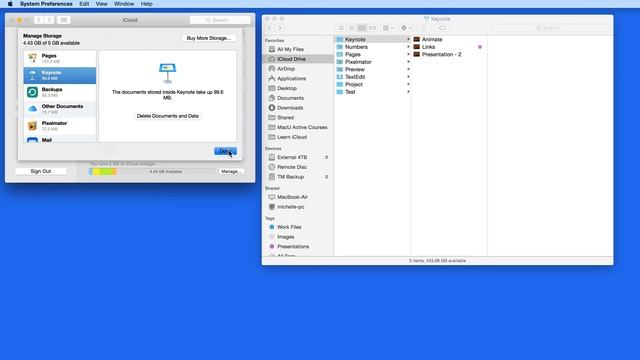Click Buy More Storage button
Viewport: 640px width, 360px height.
click(209, 38)
